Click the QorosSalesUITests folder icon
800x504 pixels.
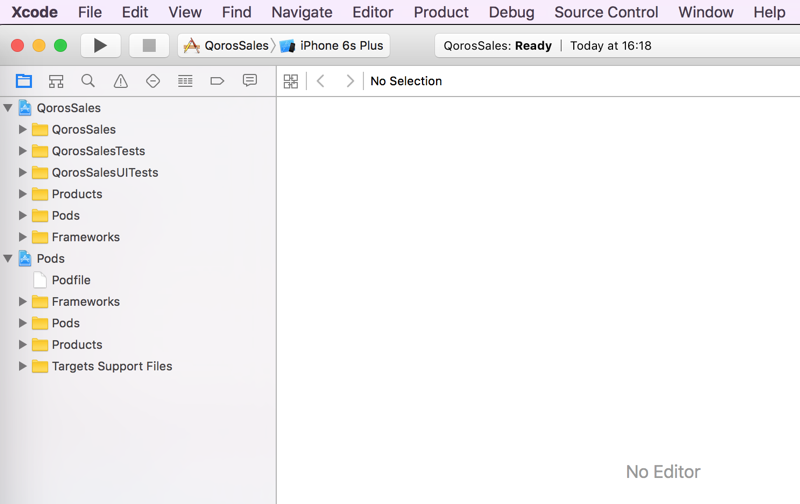point(40,172)
